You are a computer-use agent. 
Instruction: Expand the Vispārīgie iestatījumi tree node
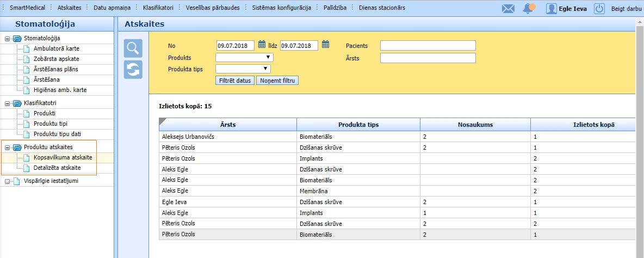coord(8,181)
